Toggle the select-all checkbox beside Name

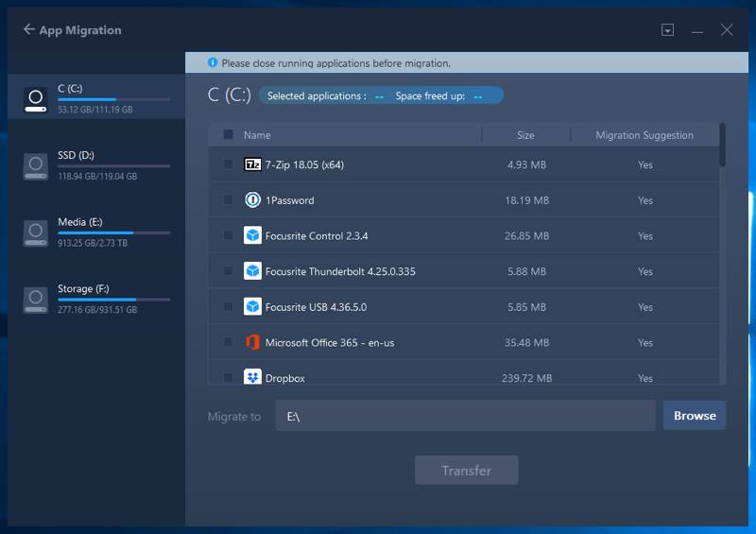[x=229, y=134]
